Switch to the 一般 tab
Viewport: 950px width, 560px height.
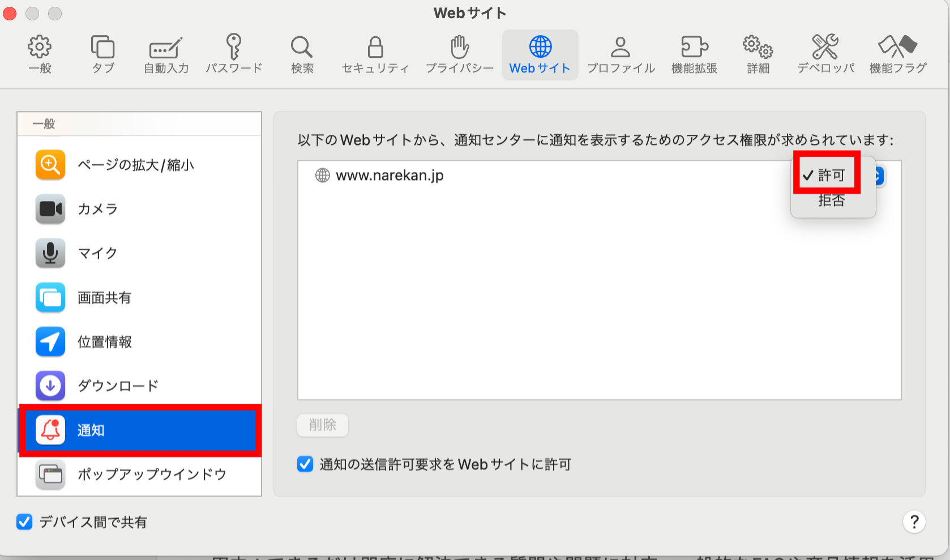click(x=40, y=54)
